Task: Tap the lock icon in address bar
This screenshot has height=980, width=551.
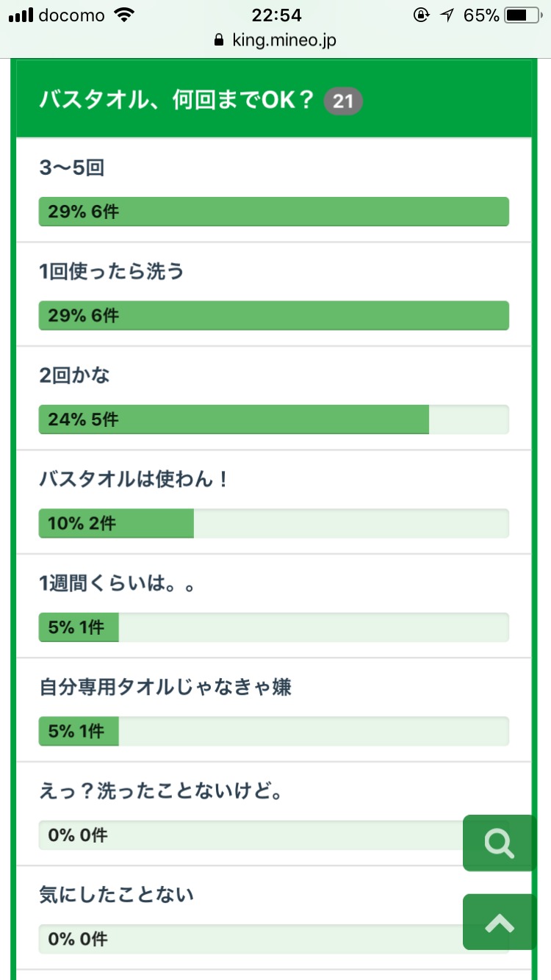Action: click(218, 40)
